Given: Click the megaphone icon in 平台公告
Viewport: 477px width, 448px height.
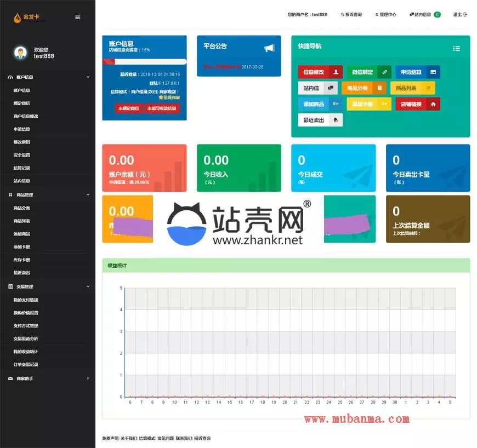Looking at the screenshot, I should [x=269, y=48].
